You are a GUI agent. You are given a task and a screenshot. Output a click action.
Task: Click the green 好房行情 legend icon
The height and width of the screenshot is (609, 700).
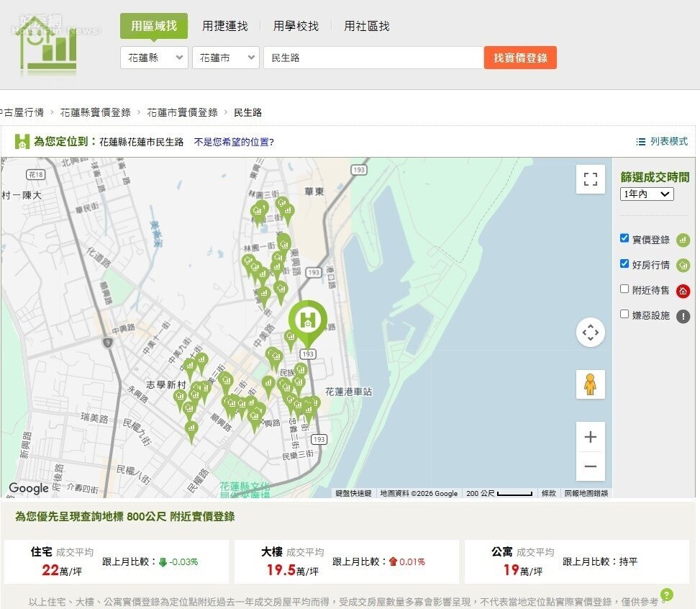683,266
